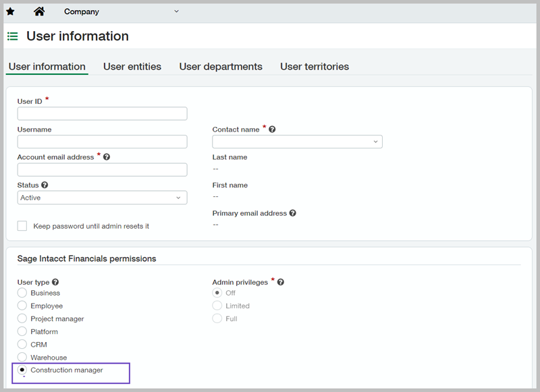This screenshot has width=540, height=392.
Task: Click the favorites star icon
Action: [x=10, y=11]
